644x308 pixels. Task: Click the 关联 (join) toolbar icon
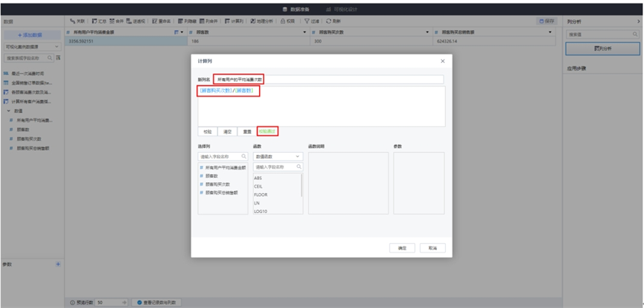[x=76, y=21]
